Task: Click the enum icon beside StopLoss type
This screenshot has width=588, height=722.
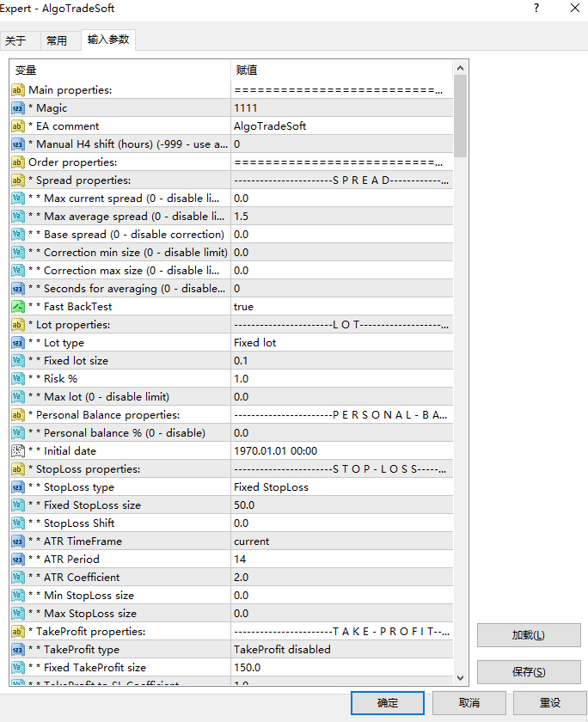Action: point(17,487)
